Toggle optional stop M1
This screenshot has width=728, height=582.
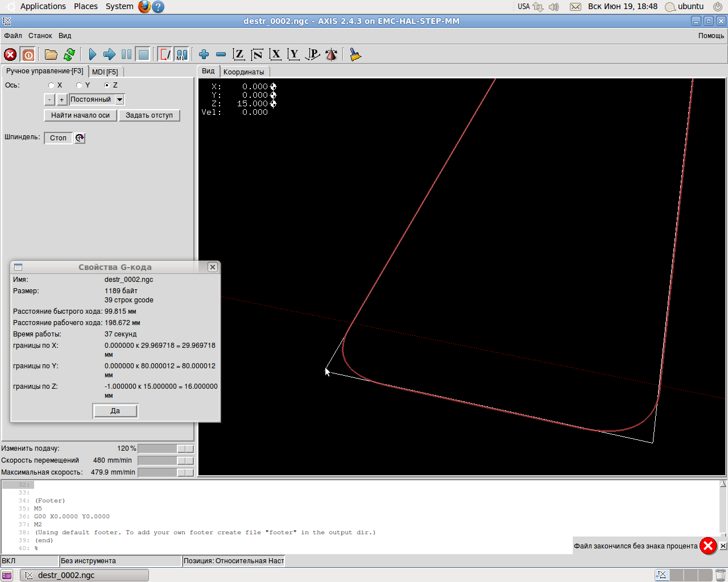click(181, 55)
